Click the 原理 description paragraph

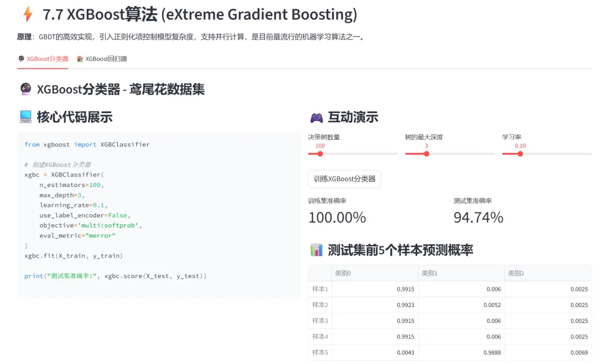point(192,37)
